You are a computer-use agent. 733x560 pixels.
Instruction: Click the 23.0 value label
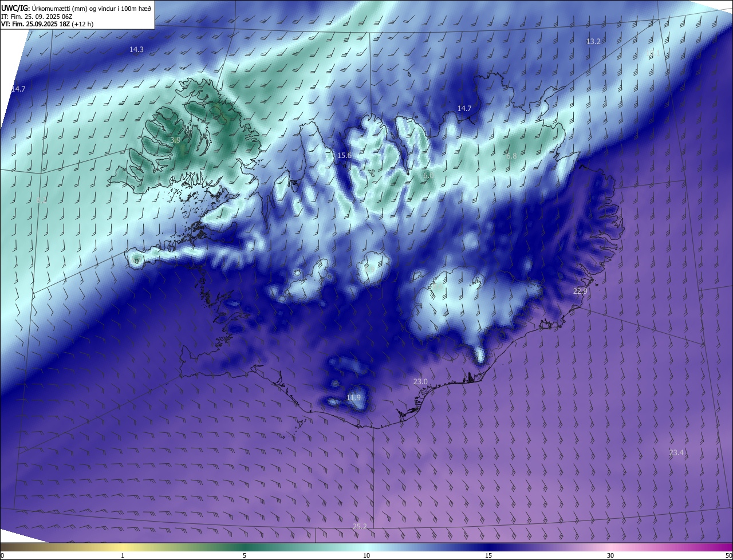pos(420,381)
